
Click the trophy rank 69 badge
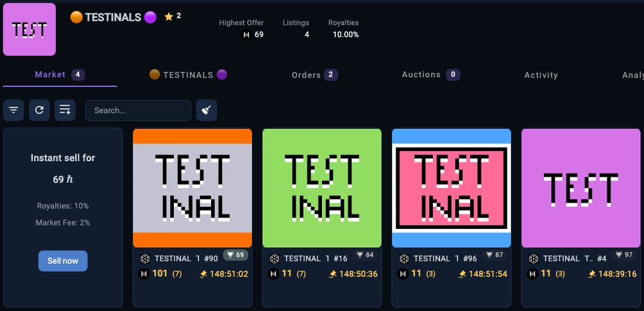[236, 255]
